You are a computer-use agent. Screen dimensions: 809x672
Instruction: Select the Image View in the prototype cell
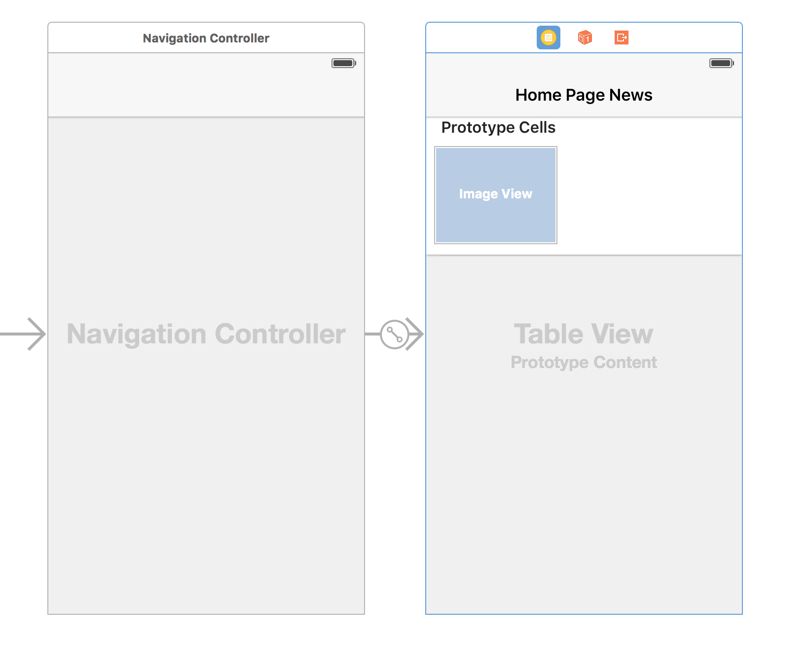(x=496, y=195)
